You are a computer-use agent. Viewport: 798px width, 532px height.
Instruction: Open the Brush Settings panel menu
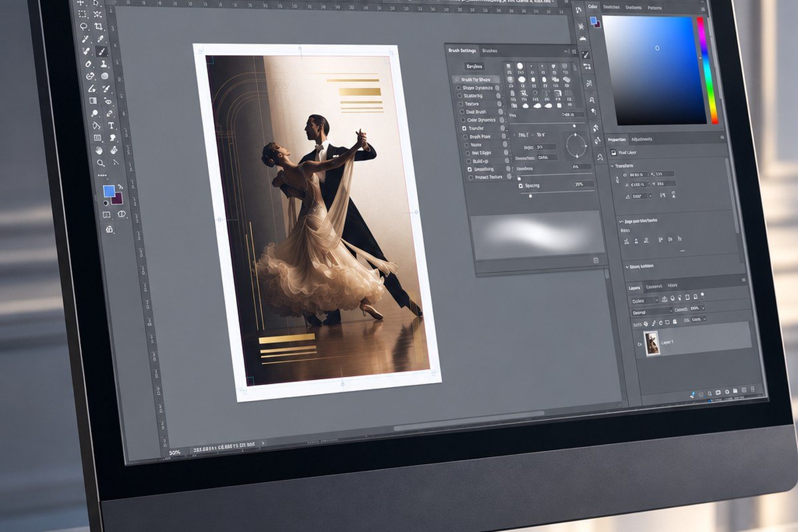[575, 51]
